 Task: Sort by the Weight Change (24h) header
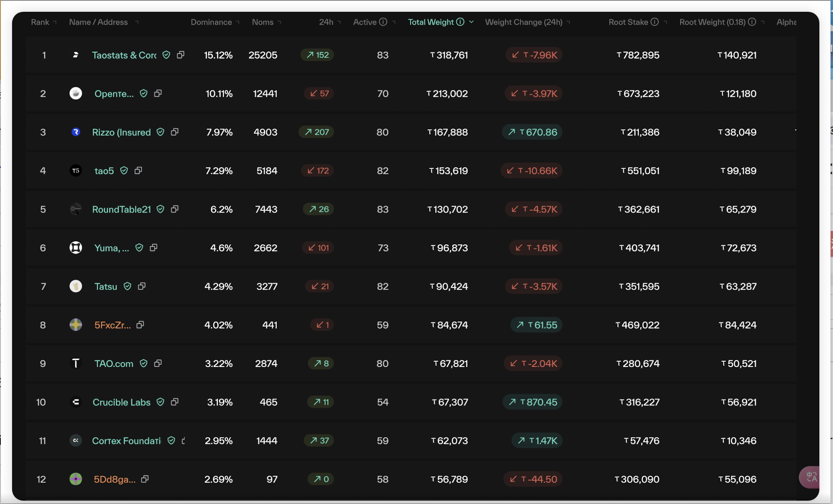523,22
